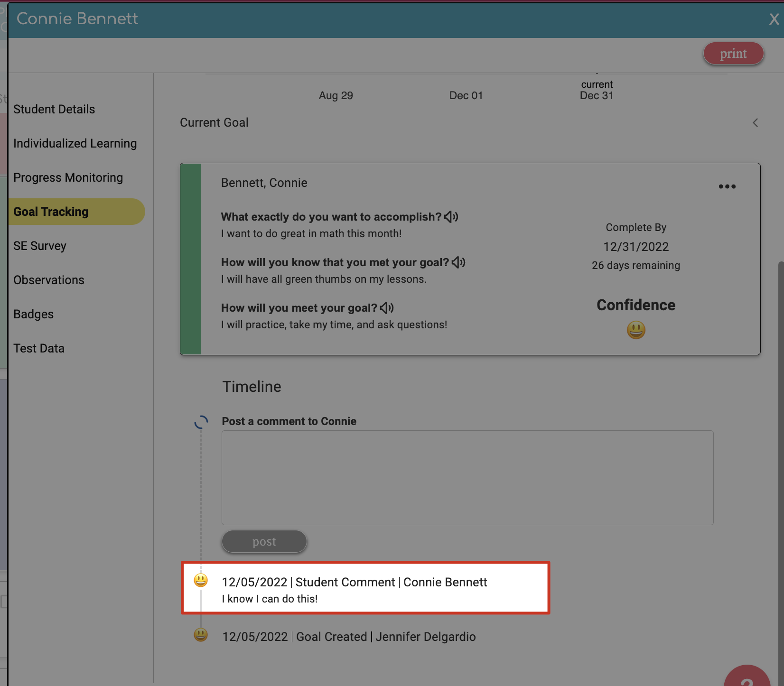Screen dimensions: 784x686
Task: Select the Goal Tracking tab
Action: pos(51,211)
